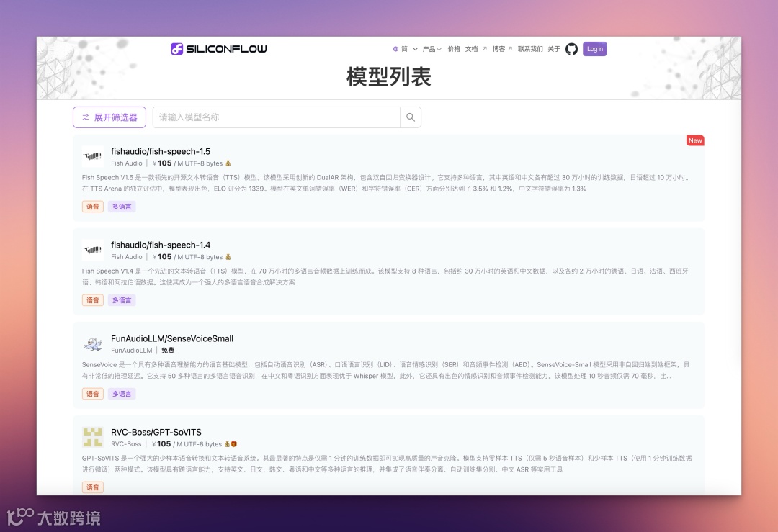Click 语音 tag on SenseVoiceSmall card
Screen dimensions: 778x532
(x=93, y=395)
